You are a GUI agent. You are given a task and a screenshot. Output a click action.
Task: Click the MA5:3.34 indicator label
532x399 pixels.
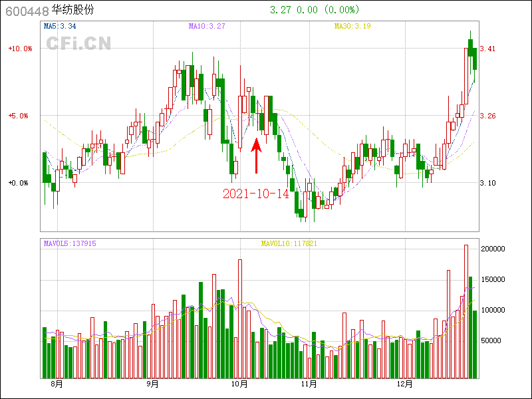coord(59,27)
